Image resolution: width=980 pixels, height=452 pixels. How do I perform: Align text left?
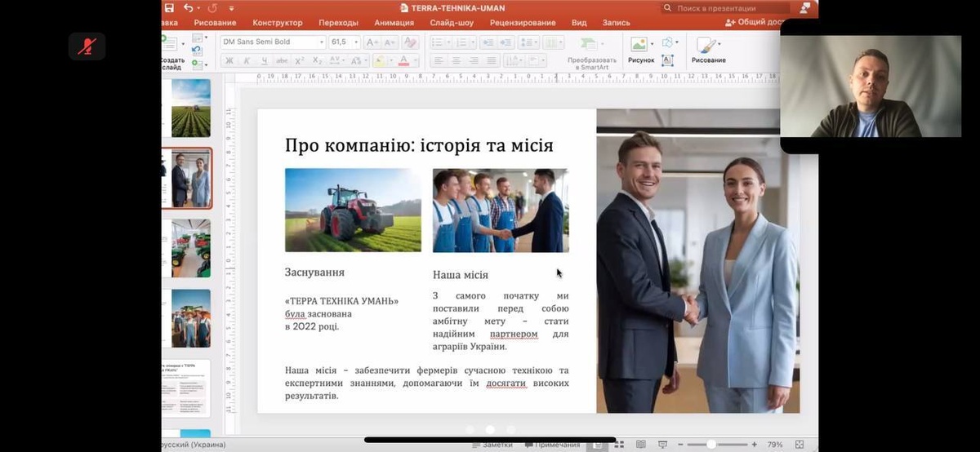point(438,61)
